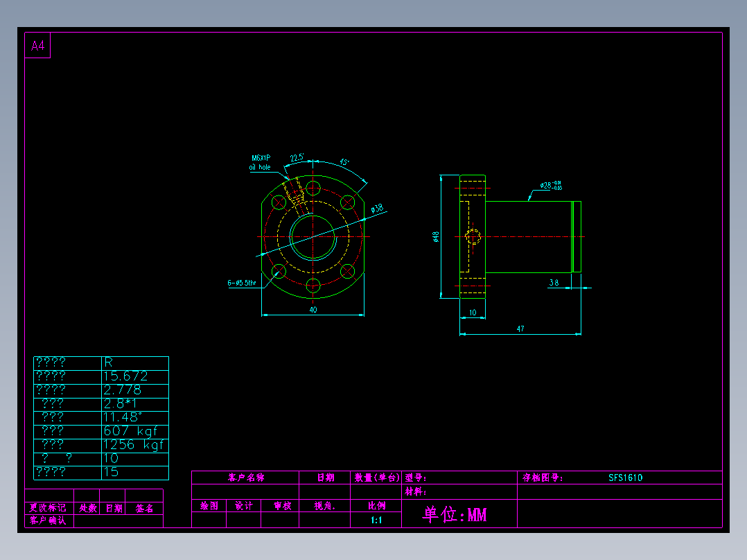Select the M6X1P thread annotation
This screenshot has height=560, width=747.
(261, 158)
